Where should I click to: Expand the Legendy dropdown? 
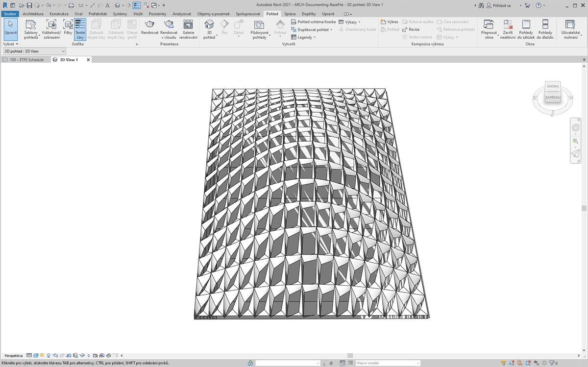tap(303, 37)
